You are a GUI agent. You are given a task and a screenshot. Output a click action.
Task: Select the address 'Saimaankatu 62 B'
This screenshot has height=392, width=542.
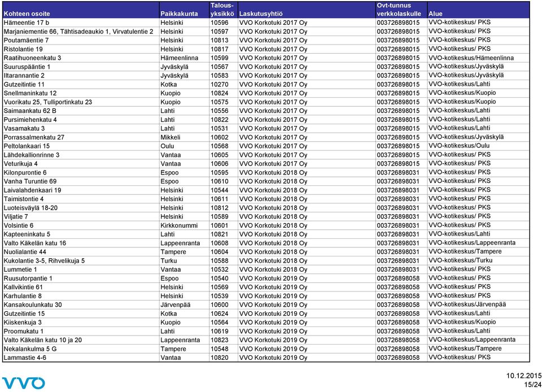[30, 111]
